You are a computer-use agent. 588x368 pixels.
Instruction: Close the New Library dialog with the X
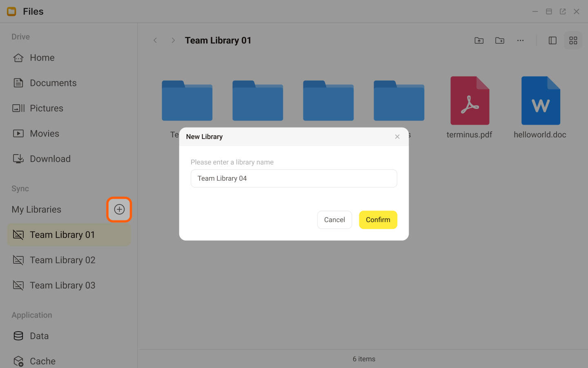coord(397,137)
